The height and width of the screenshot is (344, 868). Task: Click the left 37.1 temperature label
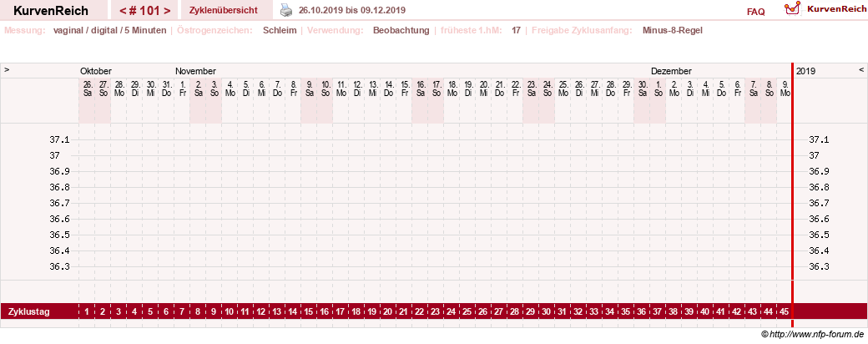coord(60,139)
